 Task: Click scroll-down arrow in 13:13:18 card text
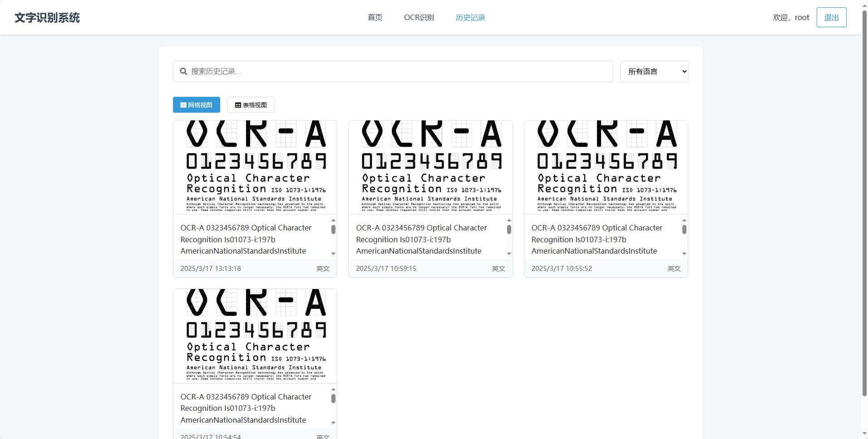[x=333, y=254]
